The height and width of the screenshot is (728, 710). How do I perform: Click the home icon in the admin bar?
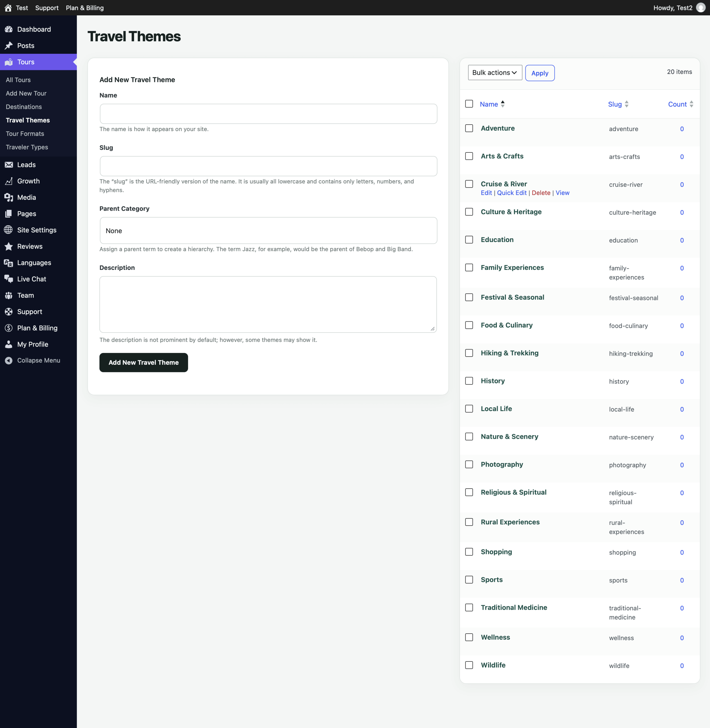8,8
